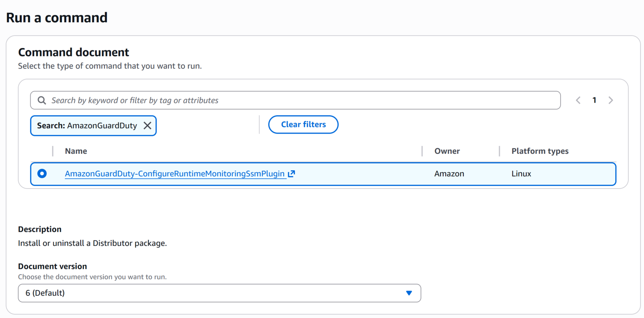Viewport: 644px width, 318px height.
Task: Focus the keyword search input field
Action: (x=302, y=100)
